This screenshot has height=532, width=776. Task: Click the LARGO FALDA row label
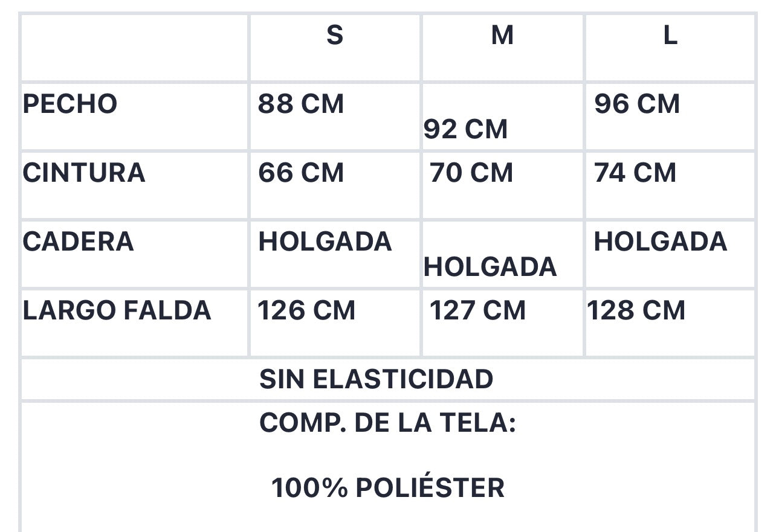click(117, 310)
